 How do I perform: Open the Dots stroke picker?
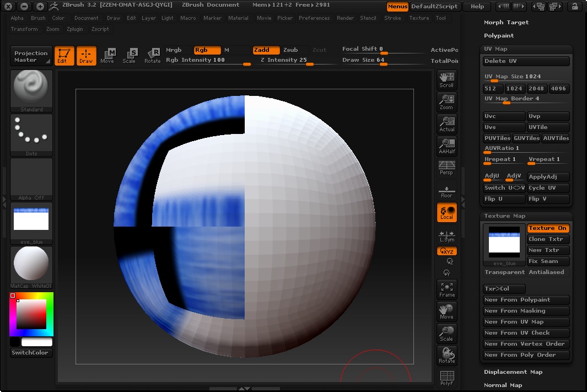click(31, 135)
